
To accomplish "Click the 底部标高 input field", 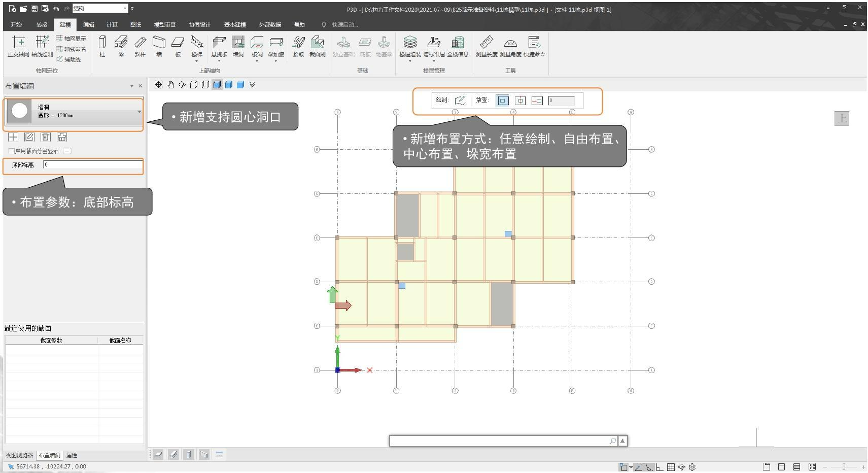I will [92, 164].
